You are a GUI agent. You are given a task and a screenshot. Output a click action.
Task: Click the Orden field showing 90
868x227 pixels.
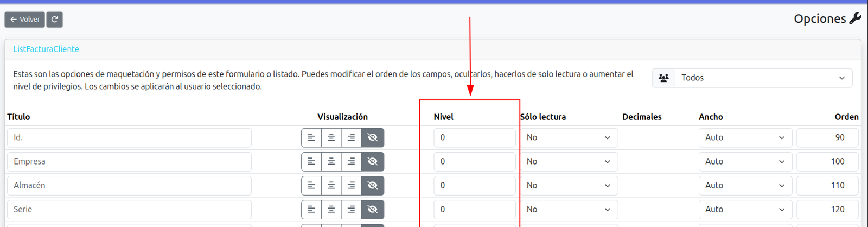[828, 137]
